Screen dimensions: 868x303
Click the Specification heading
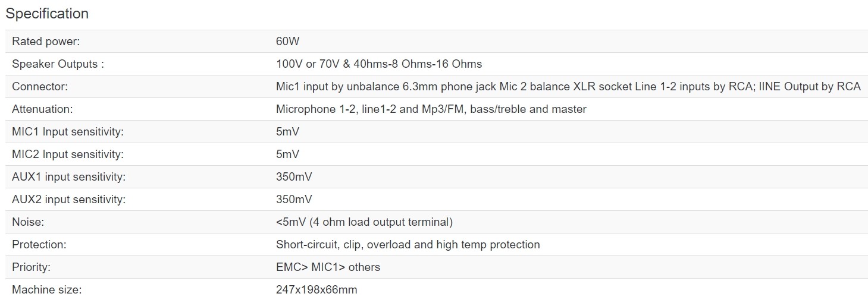point(47,14)
